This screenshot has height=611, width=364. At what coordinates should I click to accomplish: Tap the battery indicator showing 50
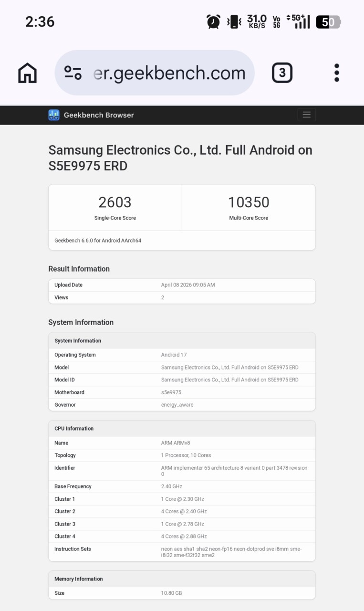(328, 21)
